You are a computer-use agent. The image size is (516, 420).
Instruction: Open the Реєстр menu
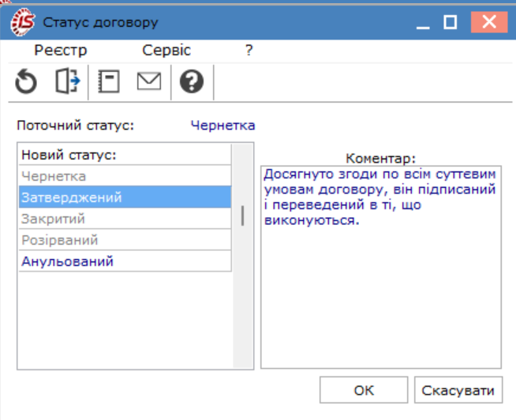pyautogui.click(x=61, y=51)
